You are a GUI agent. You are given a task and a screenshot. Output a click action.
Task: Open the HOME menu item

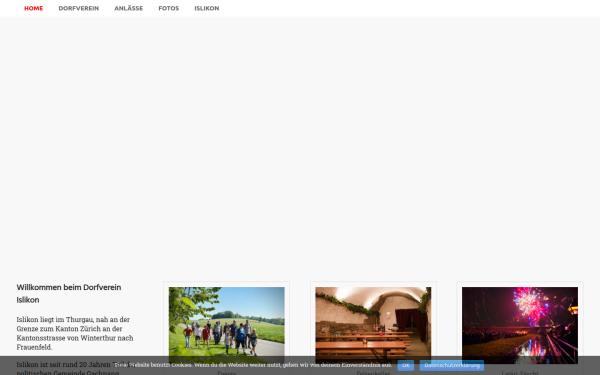pyautogui.click(x=34, y=8)
